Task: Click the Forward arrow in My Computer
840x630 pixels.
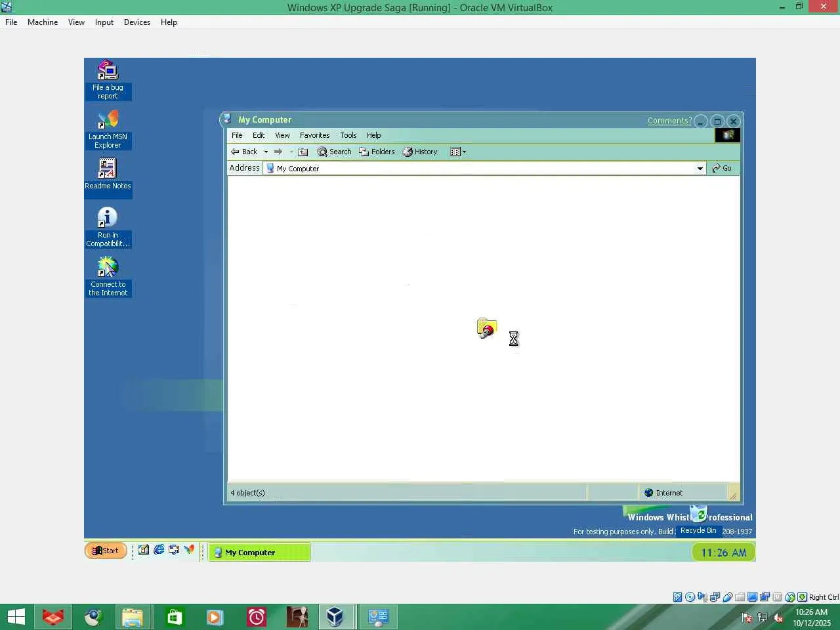Action: pos(278,152)
